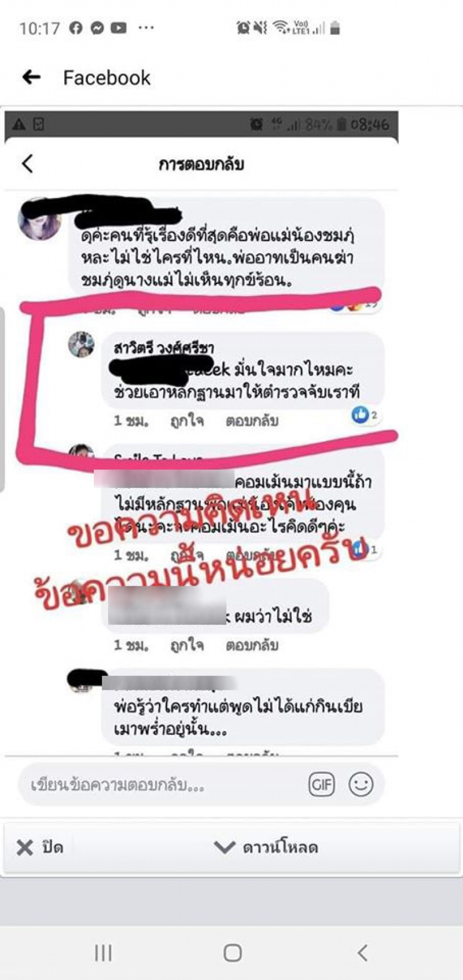463x980 pixels.
Task: Tap the Android recent apps button
Action: pyautogui.click(x=103, y=953)
